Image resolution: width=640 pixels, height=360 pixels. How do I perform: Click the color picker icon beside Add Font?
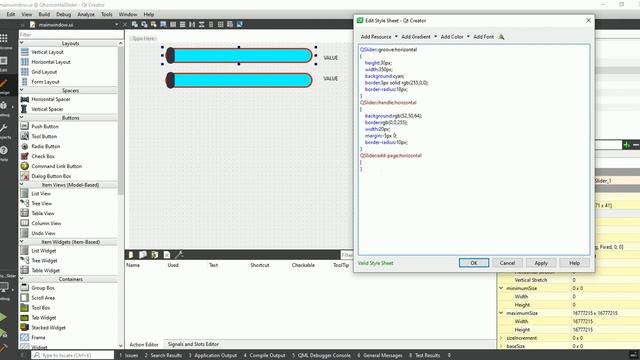501,37
